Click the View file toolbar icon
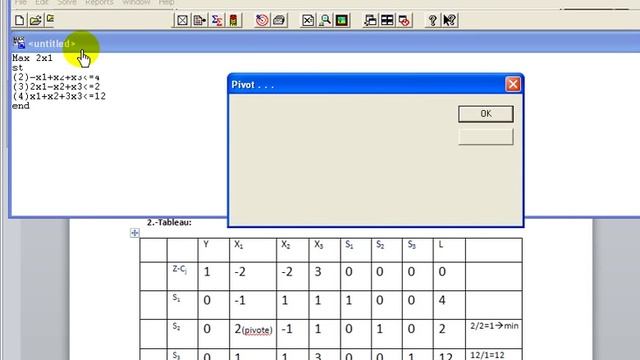Screen dimensions: 640x360 [x=50, y=19]
